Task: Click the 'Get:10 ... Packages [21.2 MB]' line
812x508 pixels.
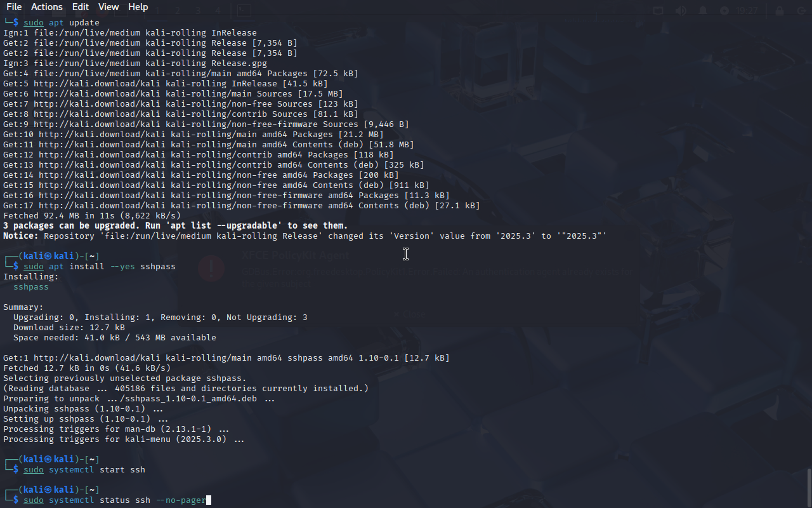Action: tap(193, 135)
